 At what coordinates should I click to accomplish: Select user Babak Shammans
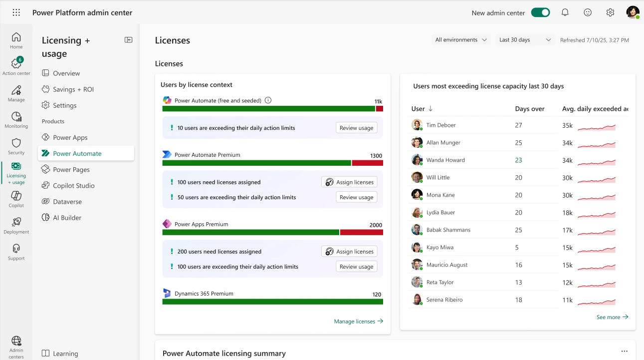pos(448,230)
